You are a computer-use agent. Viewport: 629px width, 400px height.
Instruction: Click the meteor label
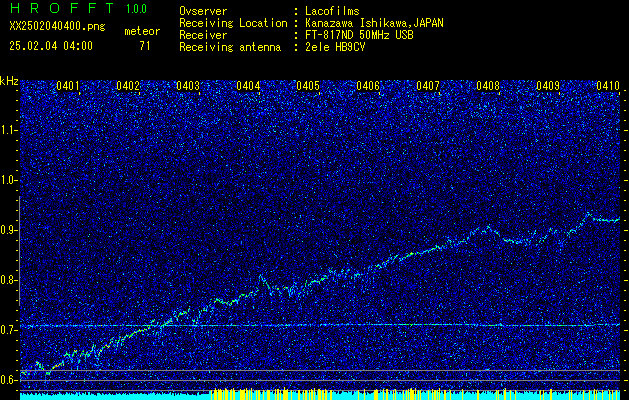(x=142, y=31)
